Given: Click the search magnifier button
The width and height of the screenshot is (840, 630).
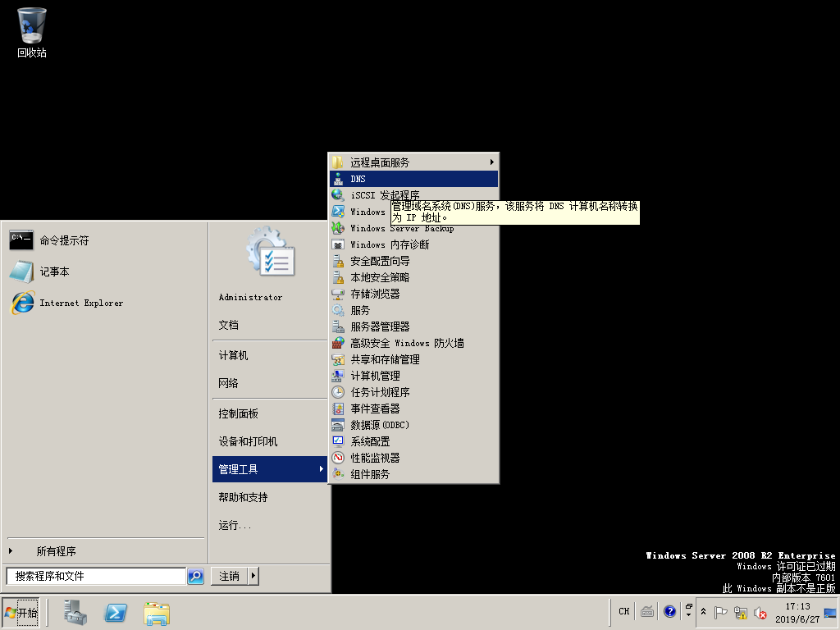Looking at the screenshot, I should point(195,576).
